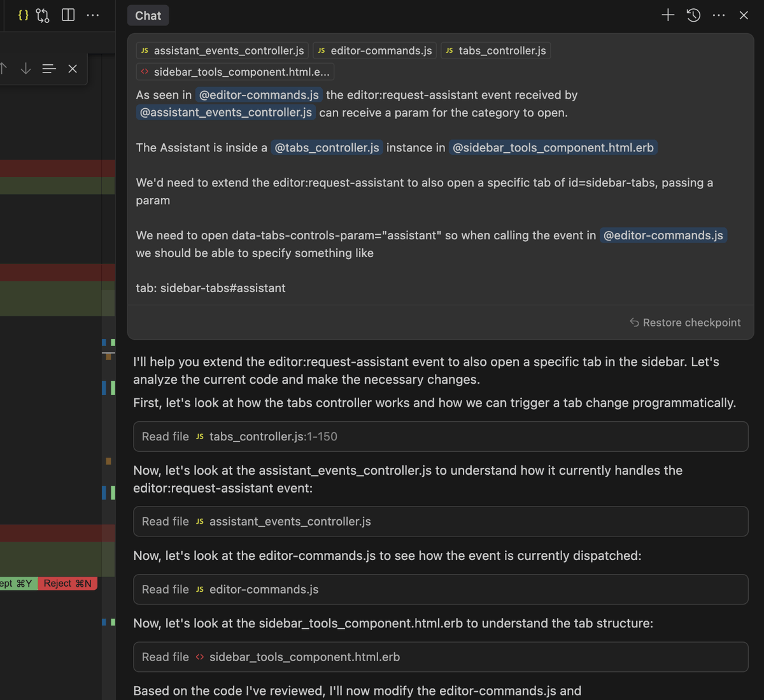Click JS icon in tabs_controller.js read row
This screenshot has height=700, width=764.
(x=200, y=437)
